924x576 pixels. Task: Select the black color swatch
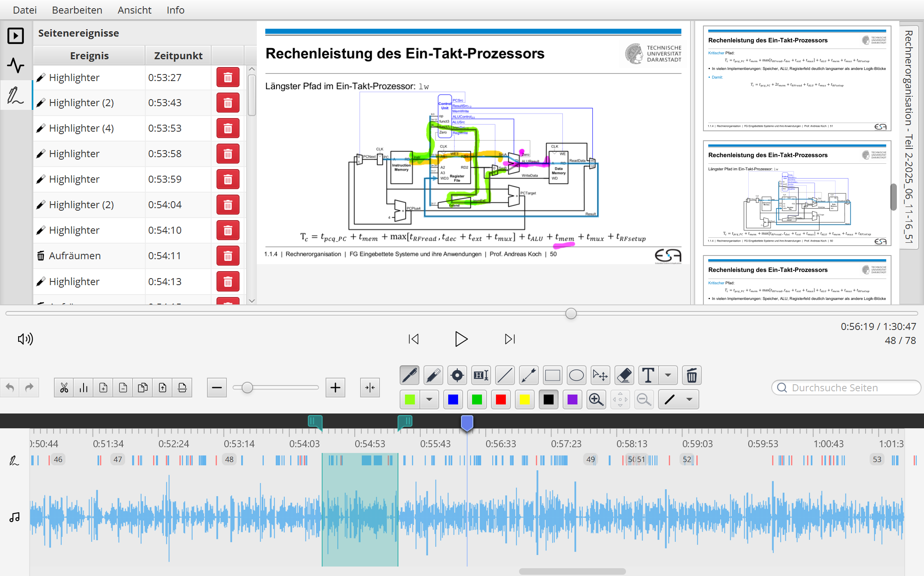548,399
